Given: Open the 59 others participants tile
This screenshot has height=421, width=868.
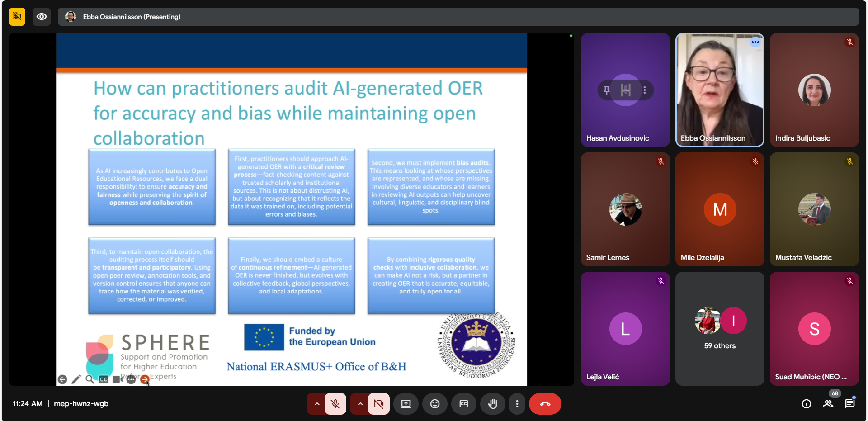Looking at the screenshot, I should click(720, 328).
